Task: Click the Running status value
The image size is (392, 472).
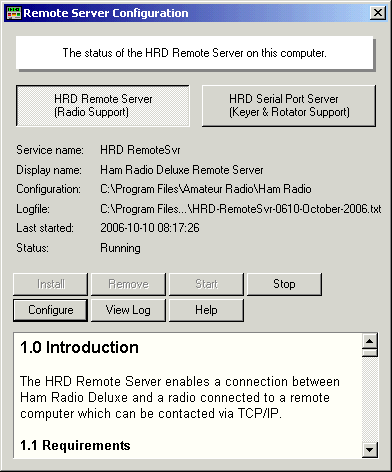Action: (x=120, y=248)
